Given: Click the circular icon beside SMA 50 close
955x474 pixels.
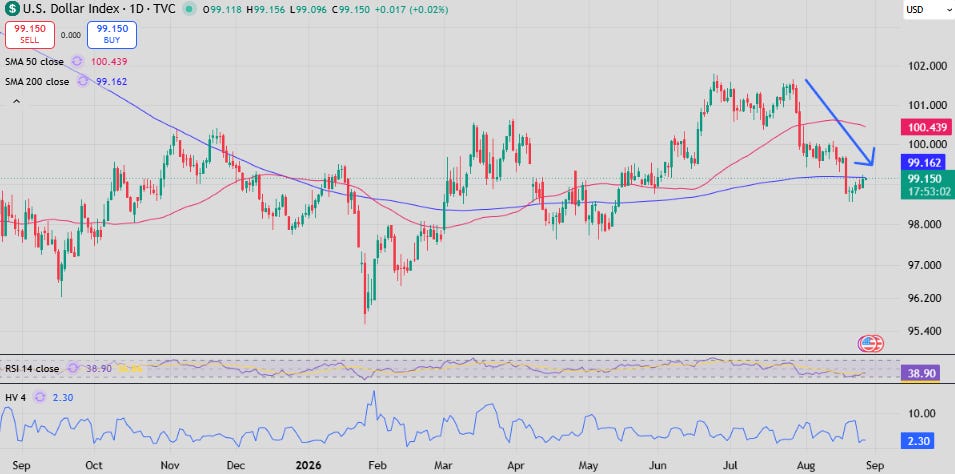Looking at the screenshot, I should pyautogui.click(x=77, y=61).
